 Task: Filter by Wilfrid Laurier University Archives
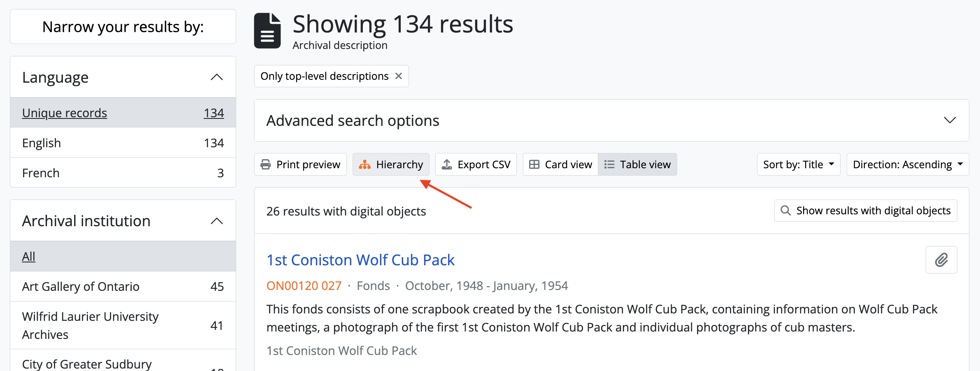click(x=90, y=325)
